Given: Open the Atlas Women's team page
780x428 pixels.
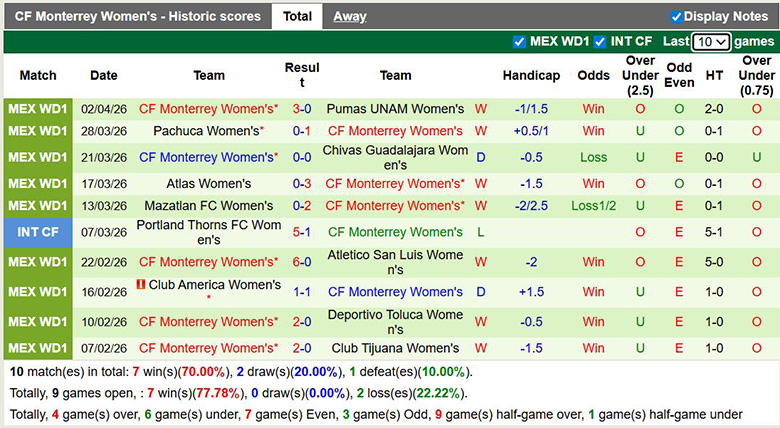Looking at the screenshot, I should click(x=209, y=183).
